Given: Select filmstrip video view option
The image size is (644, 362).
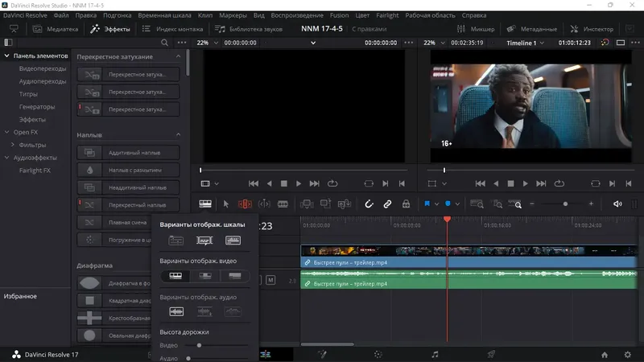Looking at the screenshot, I should (x=175, y=276).
